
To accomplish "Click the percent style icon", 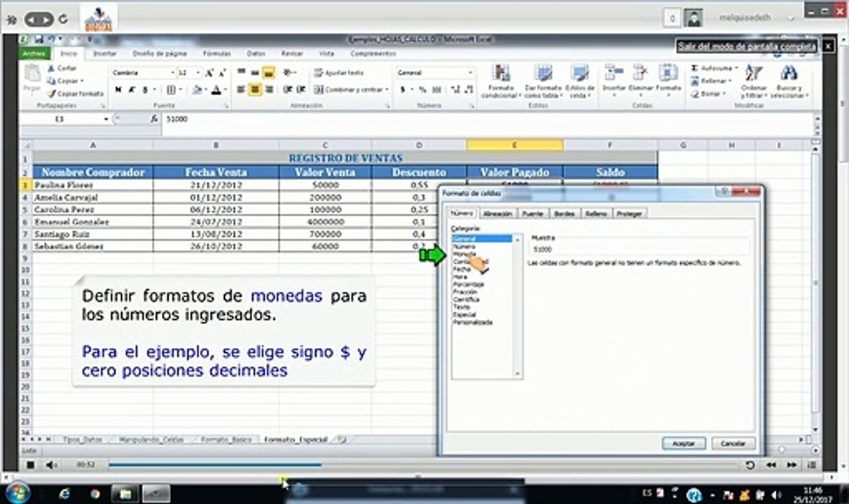I will (x=423, y=90).
